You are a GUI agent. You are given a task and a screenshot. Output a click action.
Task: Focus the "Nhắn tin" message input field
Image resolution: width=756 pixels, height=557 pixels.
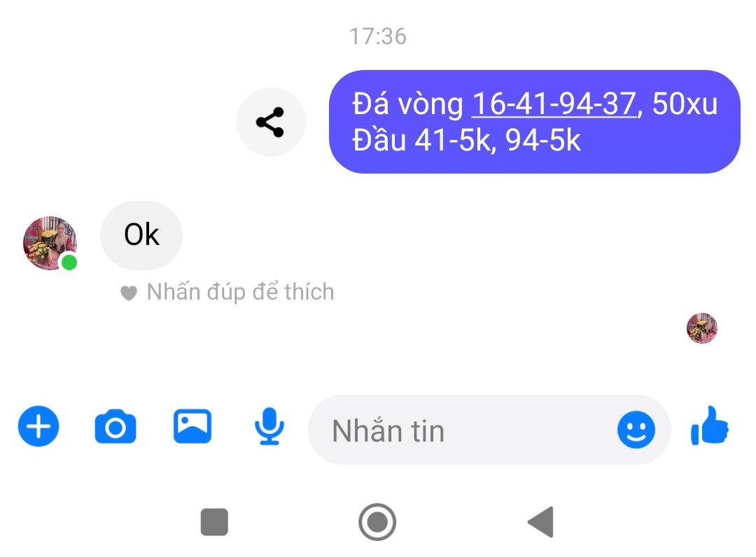[489, 430]
